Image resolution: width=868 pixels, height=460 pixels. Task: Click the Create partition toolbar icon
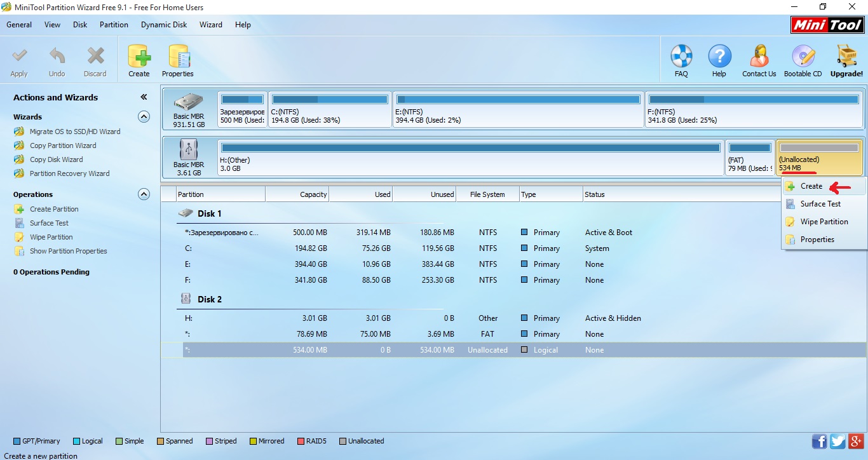139,58
